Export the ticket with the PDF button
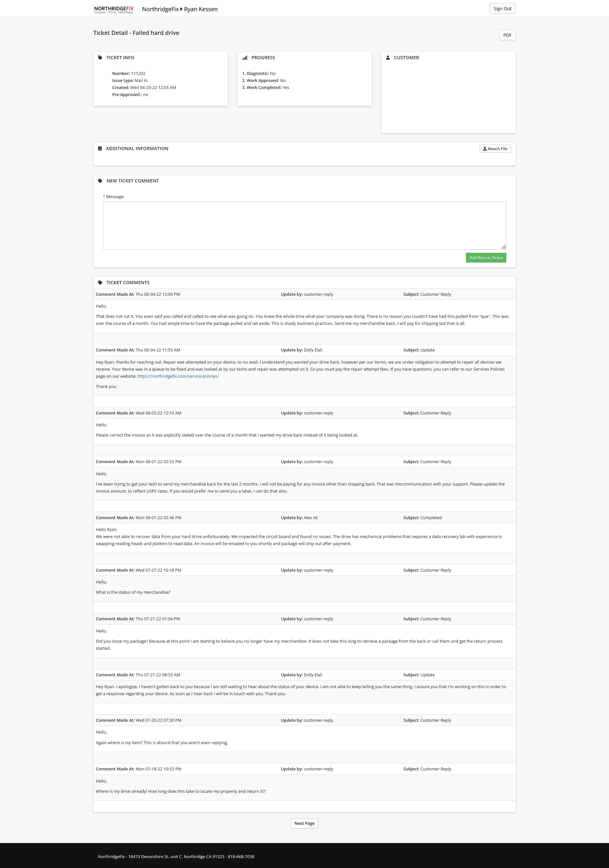 click(x=507, y=35)
